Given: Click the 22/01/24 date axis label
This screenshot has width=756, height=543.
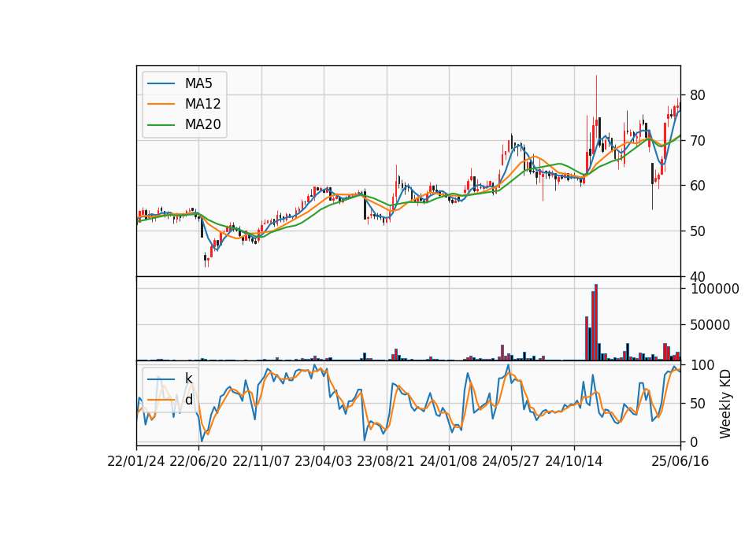Looking at the screenshot, I should click(136, 462).
